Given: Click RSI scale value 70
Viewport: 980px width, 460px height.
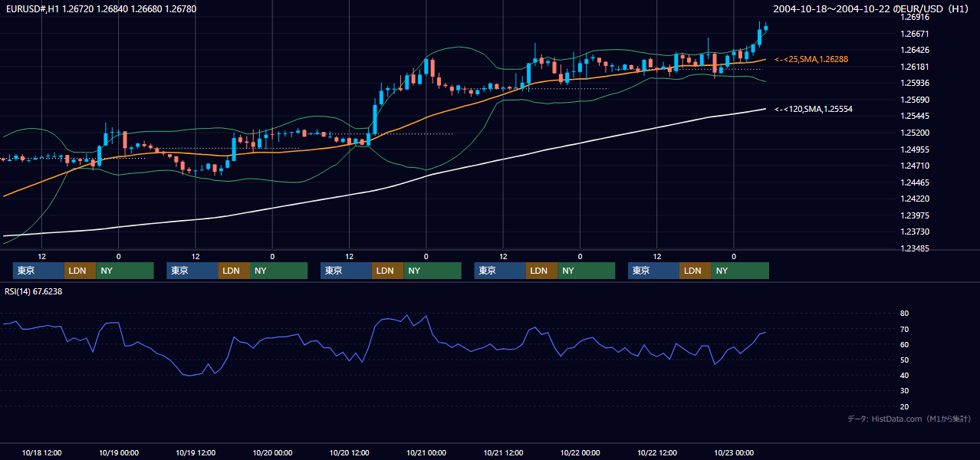Looking at the screenshot, I should point(904,329).
